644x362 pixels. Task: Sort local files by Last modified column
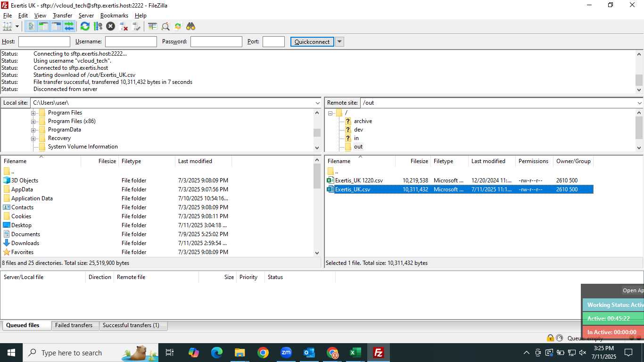[203, 161]
